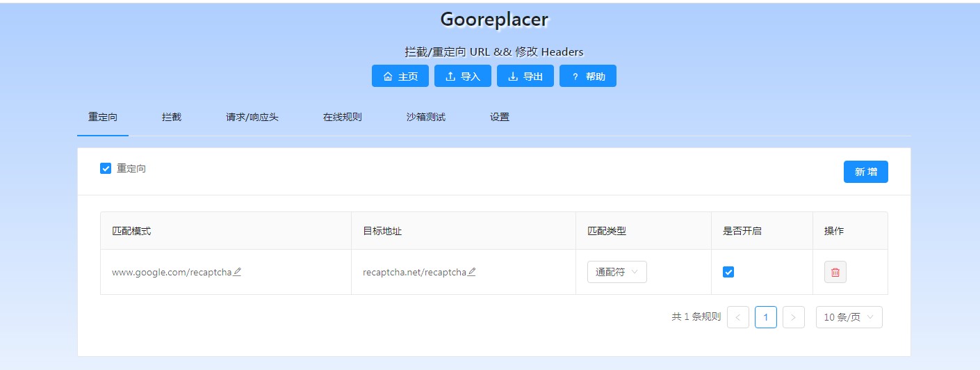The width and height of the screenshot is (980, 370).
Task: Delete the rule with trash icon
Action: point(835,272)
